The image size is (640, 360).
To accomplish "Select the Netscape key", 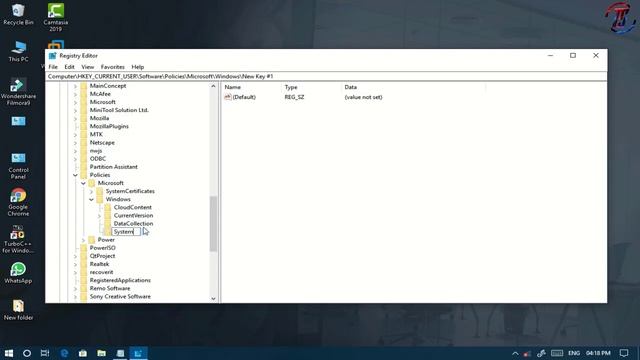I will 102,142.
